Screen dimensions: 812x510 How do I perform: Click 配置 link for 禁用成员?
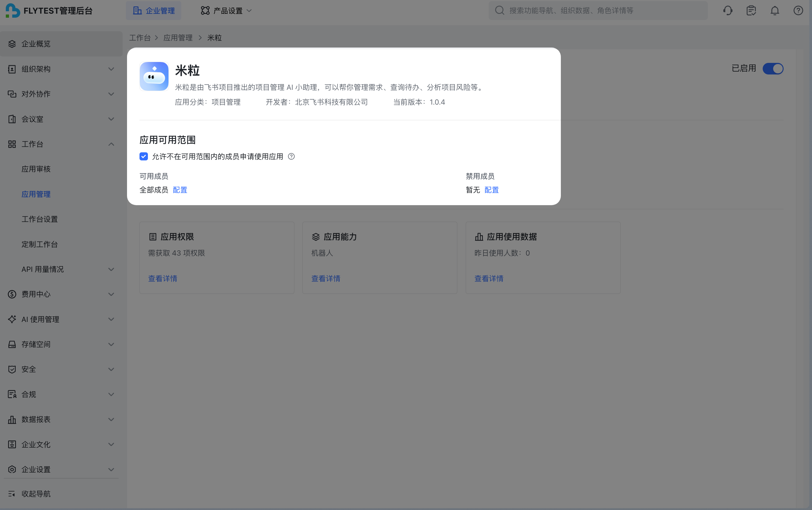click(x=492, y=190)
